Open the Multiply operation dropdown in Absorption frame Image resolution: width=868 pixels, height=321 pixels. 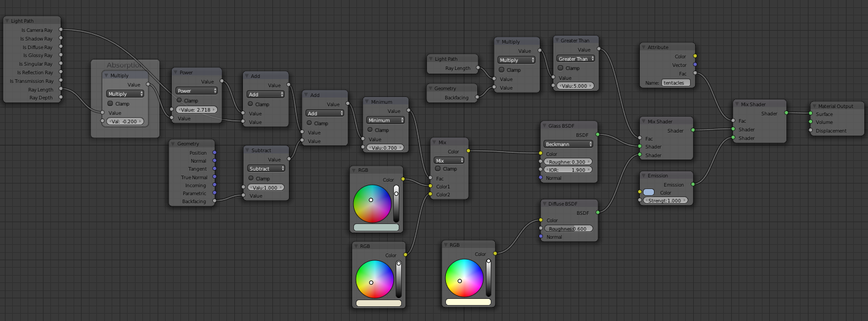pos(125,94)
